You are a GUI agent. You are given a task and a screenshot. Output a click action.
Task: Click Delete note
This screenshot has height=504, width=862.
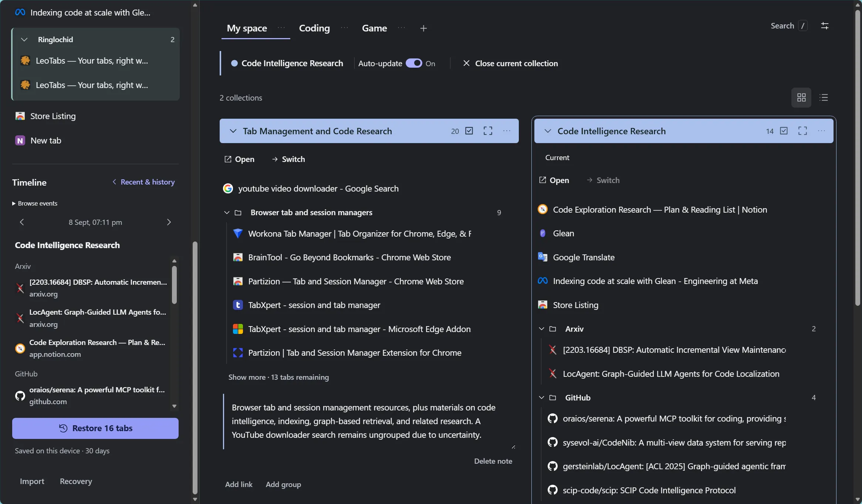point(493,461)
